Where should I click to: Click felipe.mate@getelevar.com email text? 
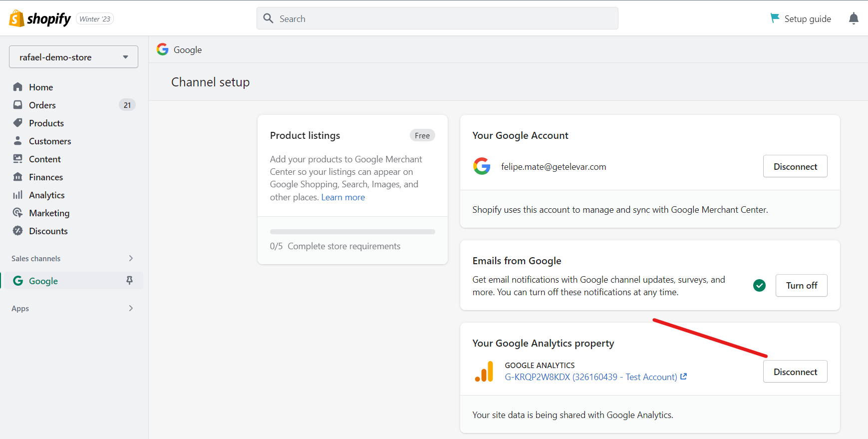(554, 167)
